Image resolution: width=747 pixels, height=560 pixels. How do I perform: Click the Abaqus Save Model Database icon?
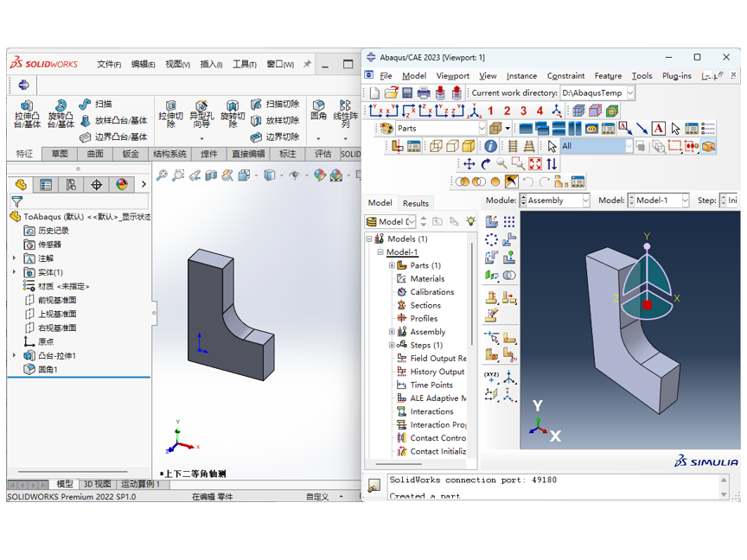point(407,92)
